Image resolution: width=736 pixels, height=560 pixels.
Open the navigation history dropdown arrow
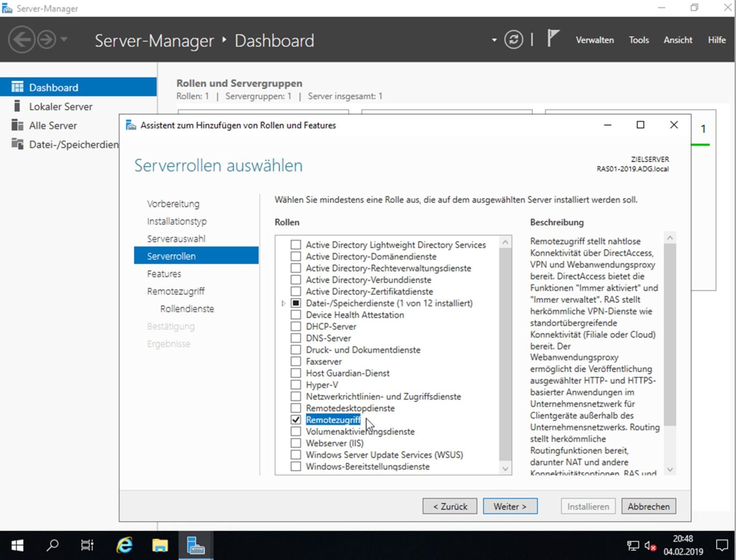(x=64, y=39)
